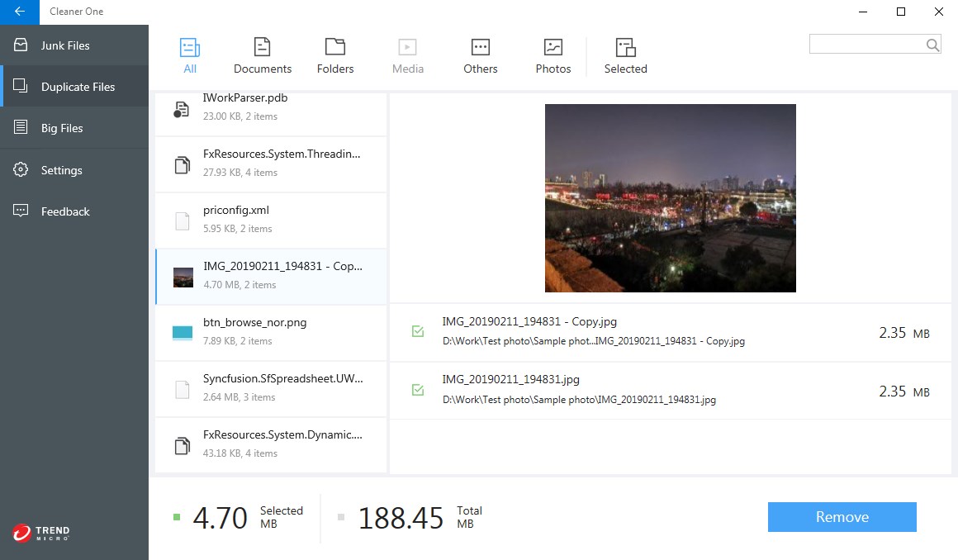Select priconfig.xml list entry
The width and height of the screenshot is (958, 560).
click(271, 220)
